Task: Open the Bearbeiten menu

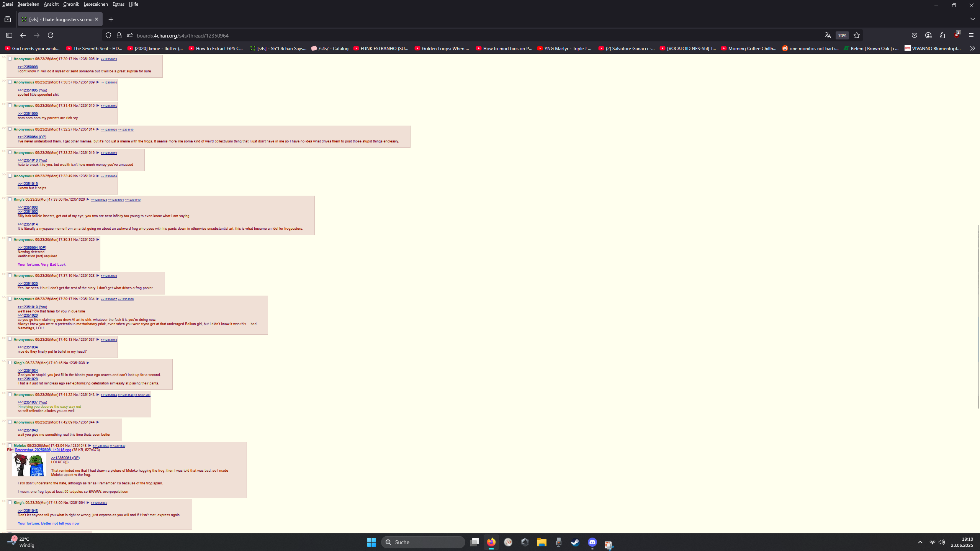Action: tap(28, 4)
